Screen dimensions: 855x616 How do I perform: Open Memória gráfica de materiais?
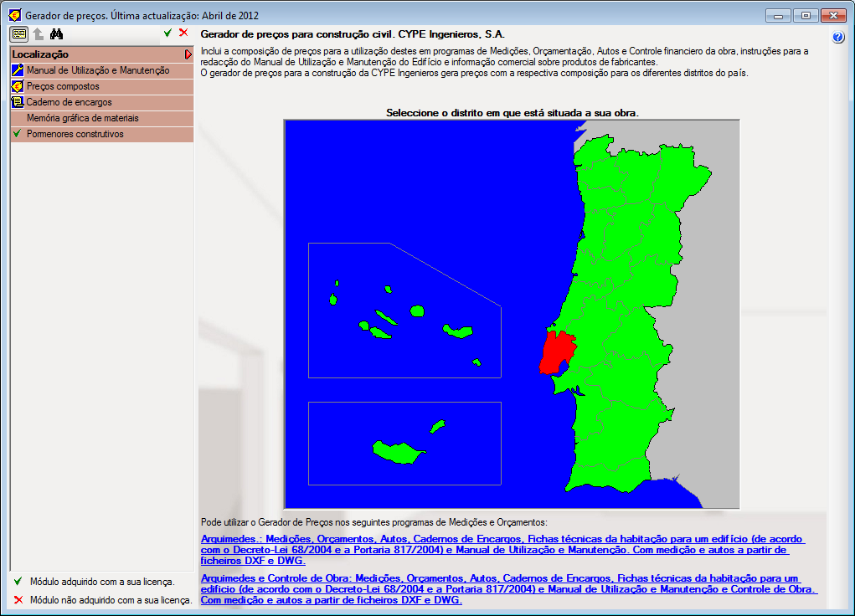click(102, 118)
